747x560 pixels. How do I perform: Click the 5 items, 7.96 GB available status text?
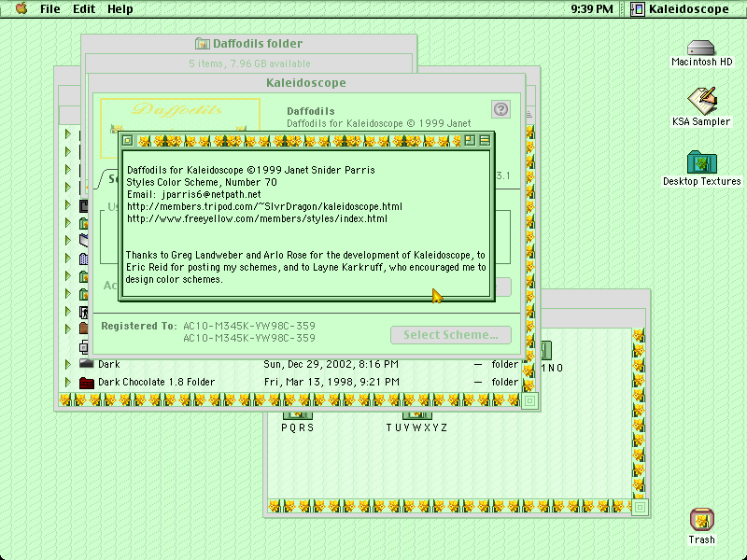point(249,63)
